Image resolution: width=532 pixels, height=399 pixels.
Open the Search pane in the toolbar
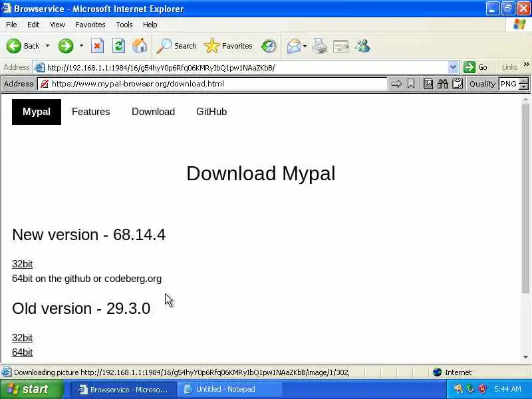176,46
